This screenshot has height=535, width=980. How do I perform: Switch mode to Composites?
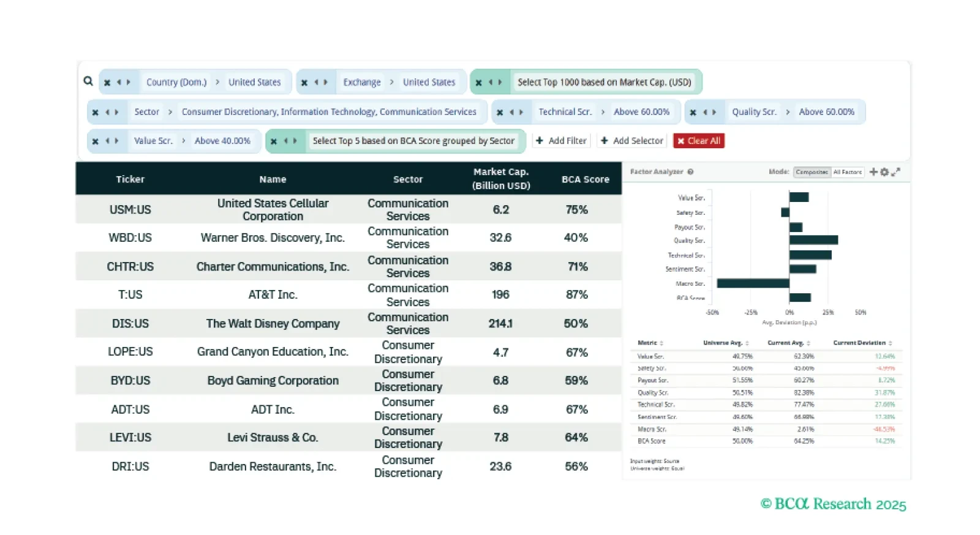(x=812, y=172)
